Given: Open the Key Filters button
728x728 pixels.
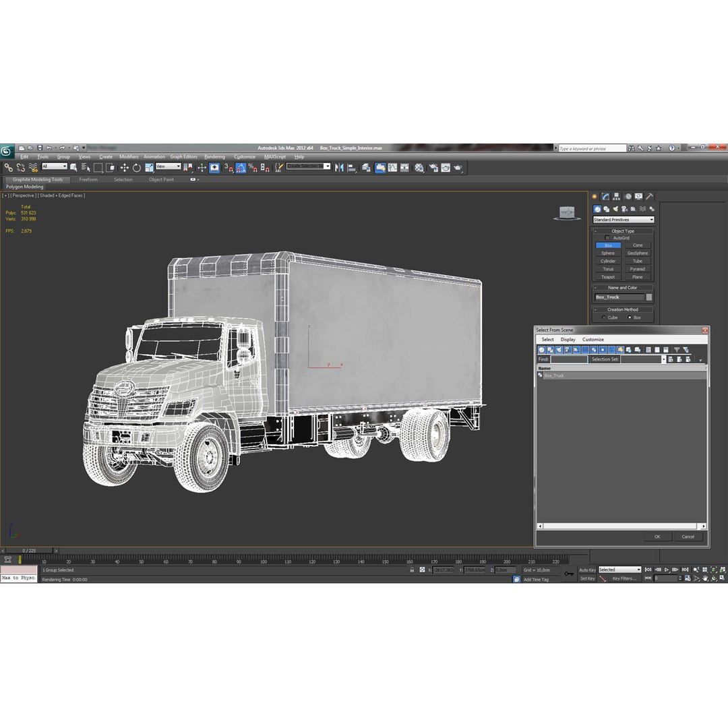Looking at the screenshot, I should point(624,578).
